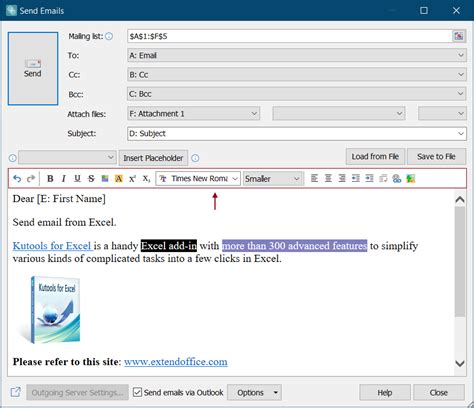474x408 pixels.
Task: Insert a hyperlink
Action: point(397,179)
